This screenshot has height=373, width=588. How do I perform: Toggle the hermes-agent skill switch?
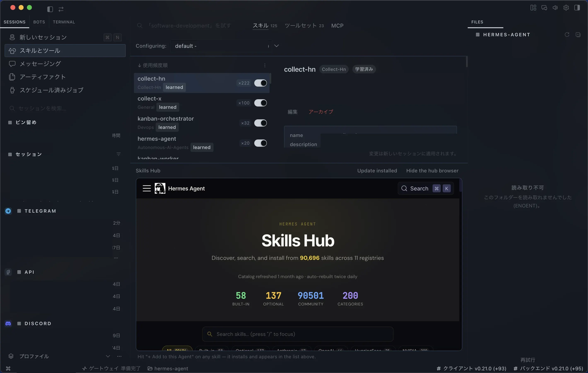point(260,143)
